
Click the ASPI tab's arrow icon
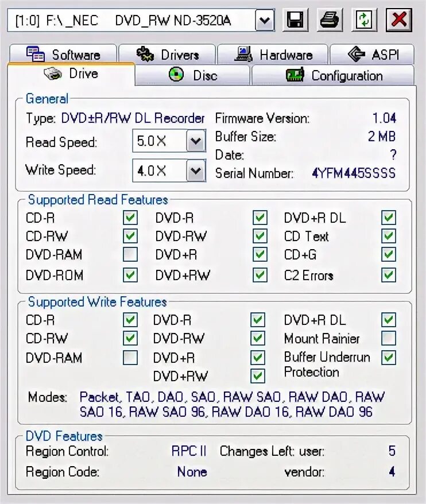(356, 54)
